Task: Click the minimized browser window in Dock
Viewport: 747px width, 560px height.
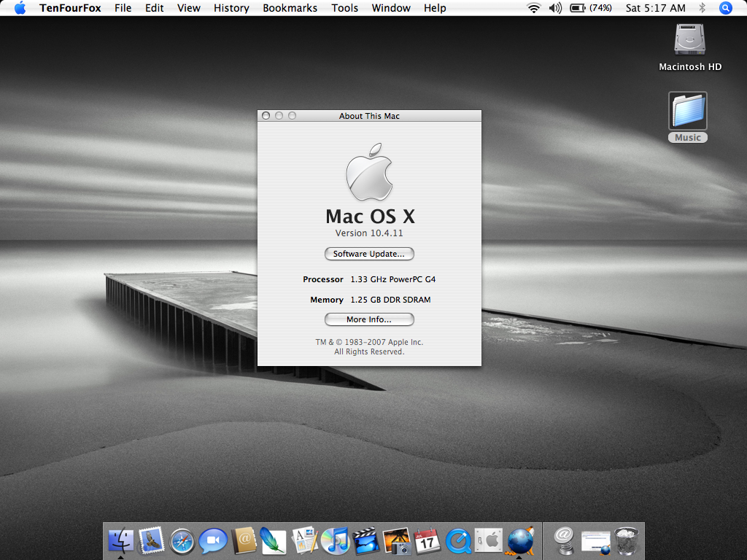Action: [x=595, y=542]
